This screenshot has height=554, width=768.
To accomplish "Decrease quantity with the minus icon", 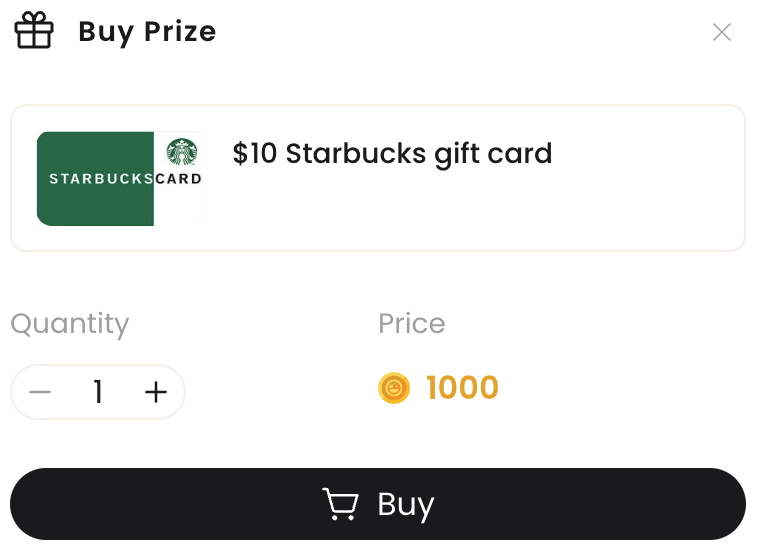I will click(x=40, y=392).
